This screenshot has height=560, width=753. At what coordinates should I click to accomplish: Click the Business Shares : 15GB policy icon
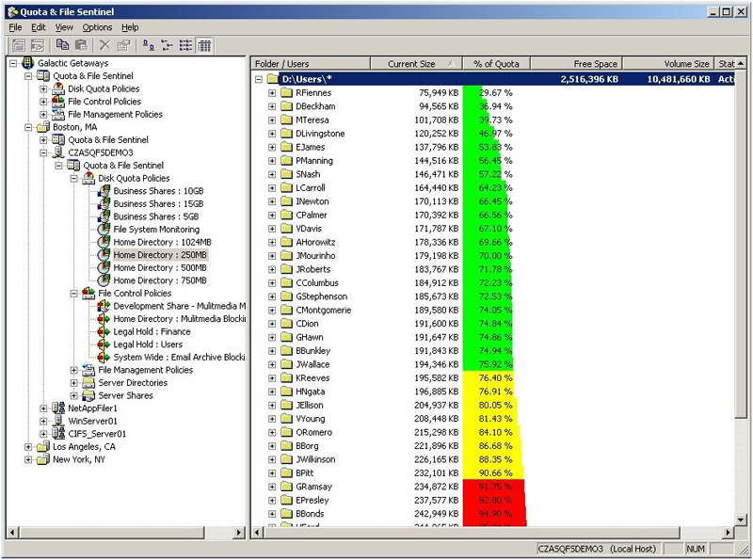tap(104, 203)
